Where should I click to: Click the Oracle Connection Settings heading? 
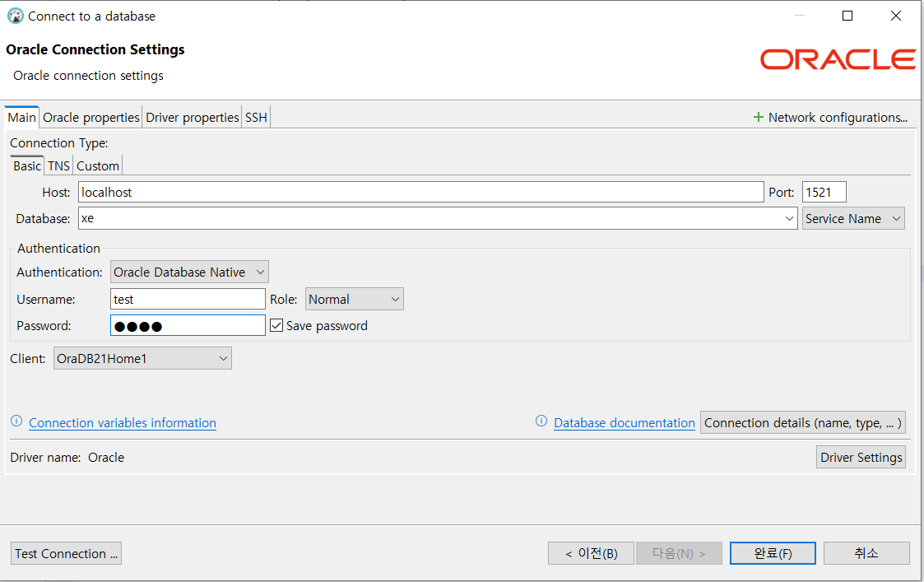pos(95,49)
